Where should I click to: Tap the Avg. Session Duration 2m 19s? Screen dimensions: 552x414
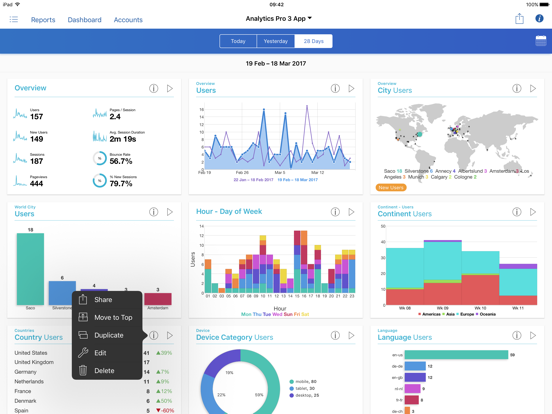(x=119, y=137)
